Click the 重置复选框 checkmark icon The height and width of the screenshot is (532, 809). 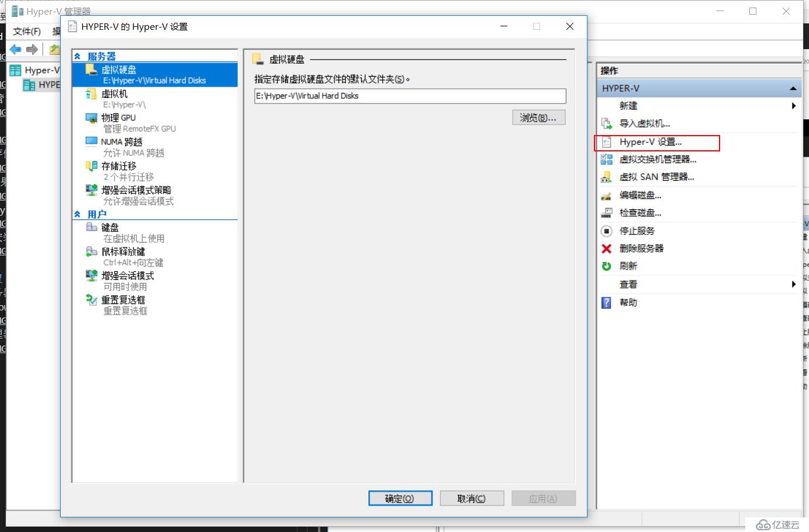pos(91,299)
